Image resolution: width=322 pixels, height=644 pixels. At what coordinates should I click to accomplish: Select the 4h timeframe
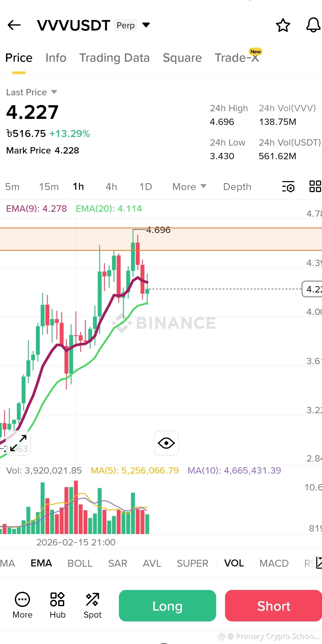coord(111,187)
